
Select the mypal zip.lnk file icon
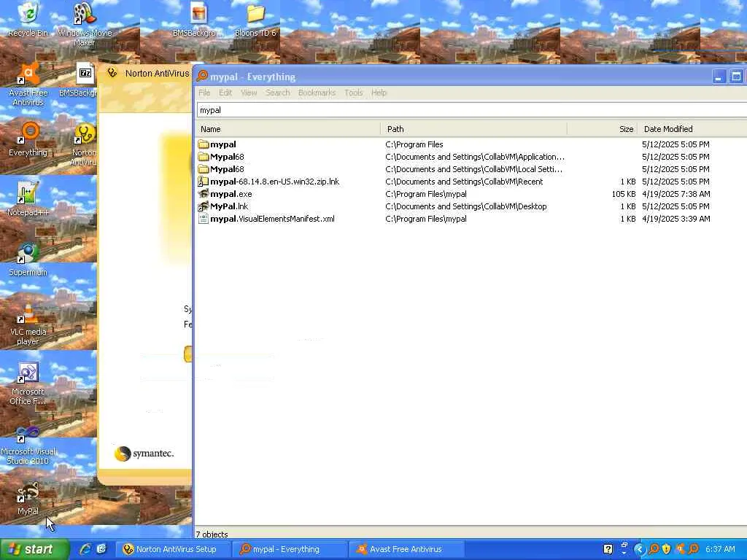click(x=204, y=182)
